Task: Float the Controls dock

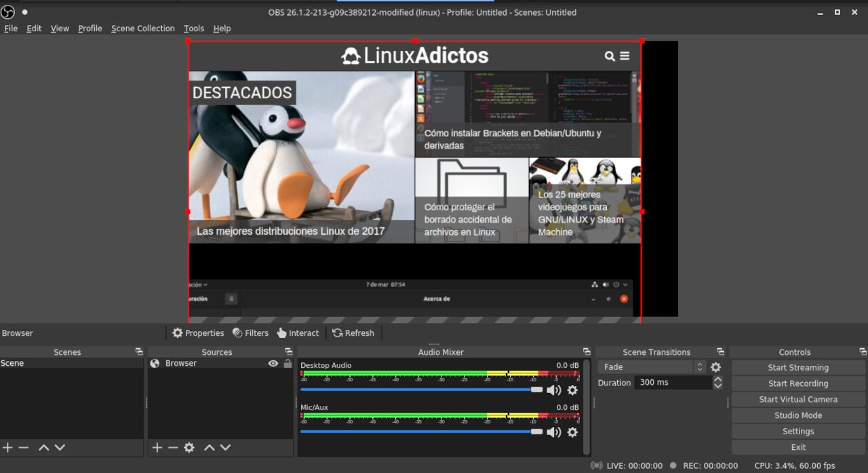Action: [863, 352]
